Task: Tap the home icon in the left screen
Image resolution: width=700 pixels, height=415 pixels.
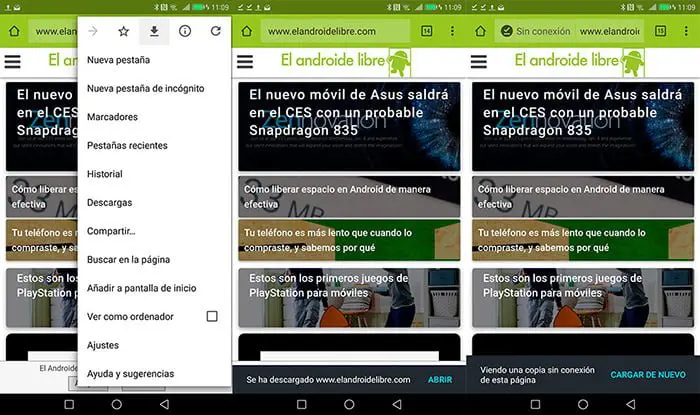Action: click(14, 31)
